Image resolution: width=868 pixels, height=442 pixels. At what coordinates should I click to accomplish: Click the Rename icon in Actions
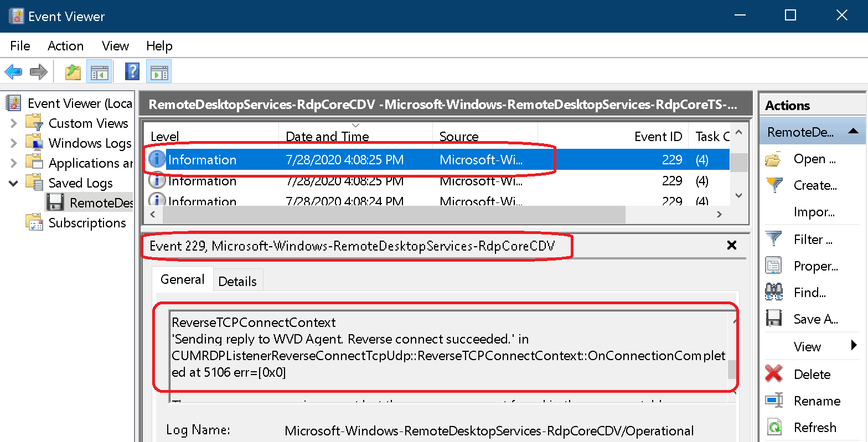(773, 400)
